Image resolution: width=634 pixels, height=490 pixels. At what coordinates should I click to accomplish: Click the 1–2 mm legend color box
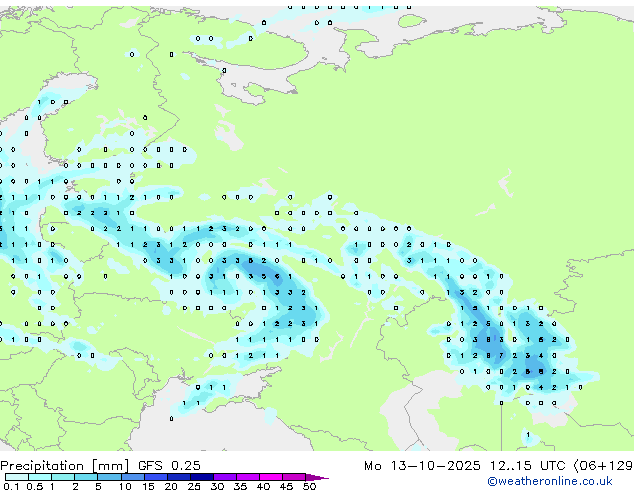point(63,477)
